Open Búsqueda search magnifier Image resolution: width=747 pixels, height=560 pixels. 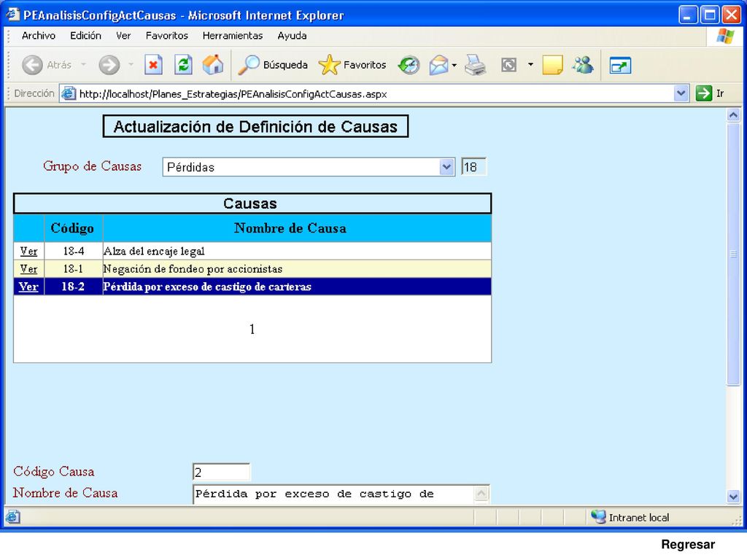[273, 65]
